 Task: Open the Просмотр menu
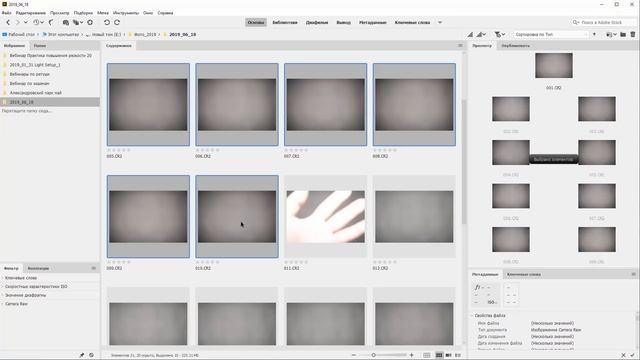(60, 13)
